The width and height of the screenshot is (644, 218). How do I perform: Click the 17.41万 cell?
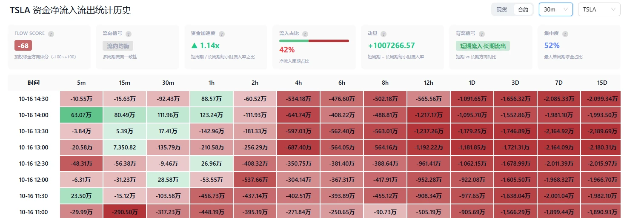(x=168, y=131)
